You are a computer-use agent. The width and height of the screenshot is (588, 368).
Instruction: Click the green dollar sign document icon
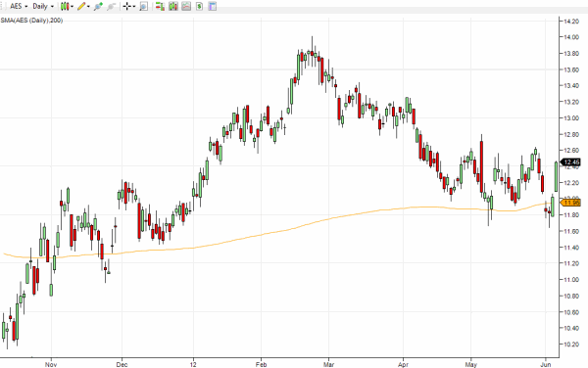tap(199, 7)
